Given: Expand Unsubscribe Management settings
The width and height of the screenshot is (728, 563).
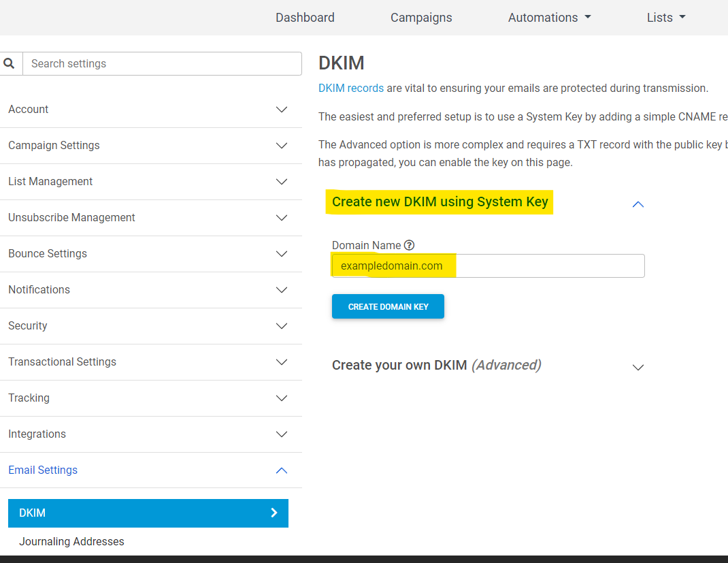Looking at the screenshot, I should [x=282, y=218].
